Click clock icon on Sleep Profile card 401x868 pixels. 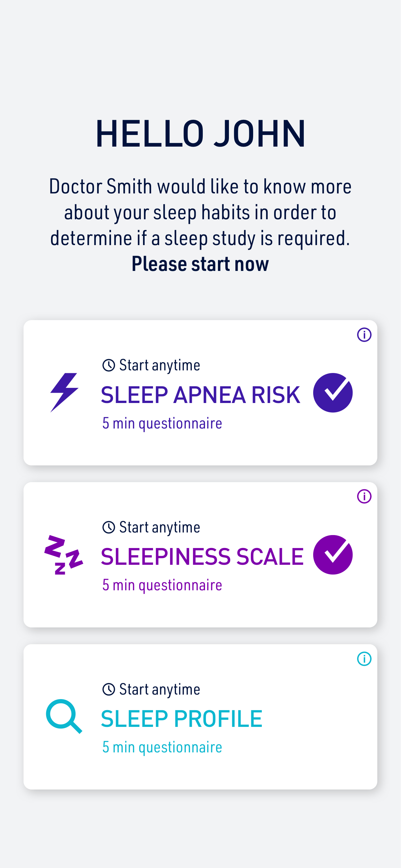(108, 689)
